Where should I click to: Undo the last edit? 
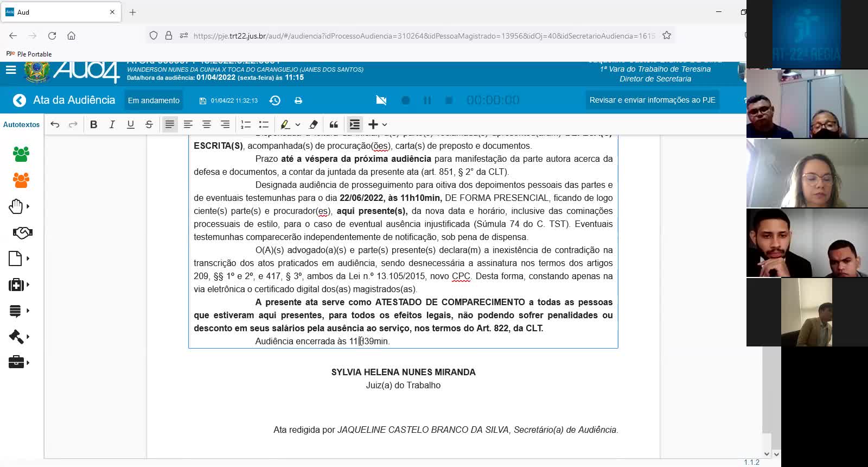point(55,124)
